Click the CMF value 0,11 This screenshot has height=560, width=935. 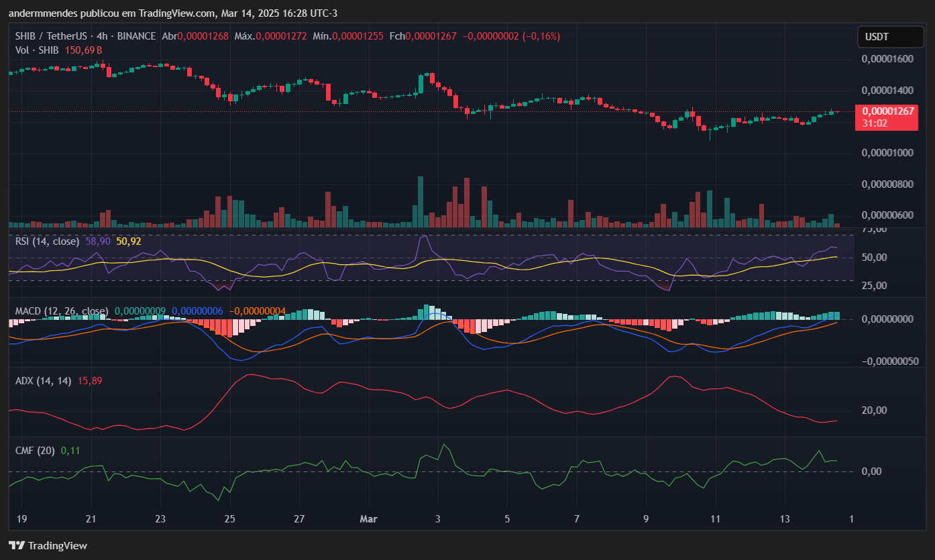tap(70, 451)
